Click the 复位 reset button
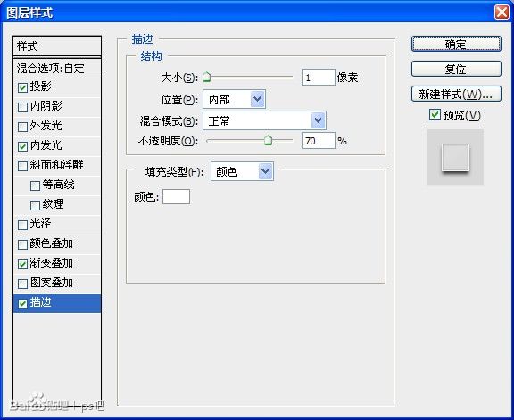Image resolution: width=514 pixels, height=420 pixels. pyautogui.click(x=456, y=70)
